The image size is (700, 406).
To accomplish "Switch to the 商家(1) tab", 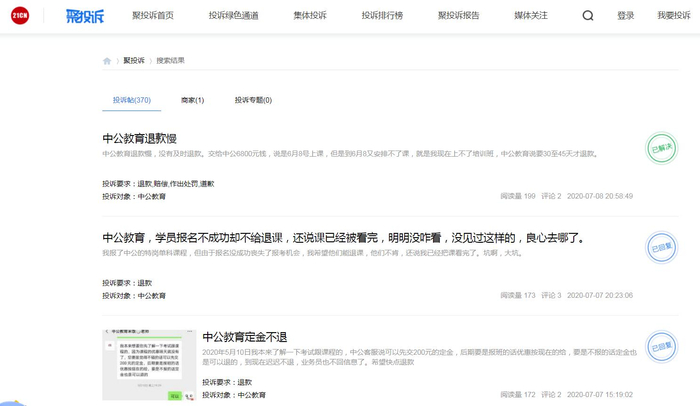I will click(x=192, y=100).
